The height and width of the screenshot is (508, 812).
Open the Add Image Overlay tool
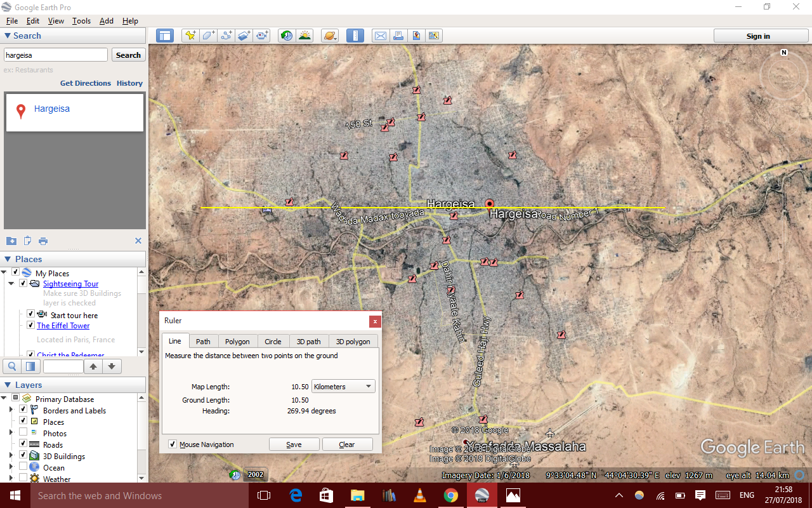[x=244, y=36]
